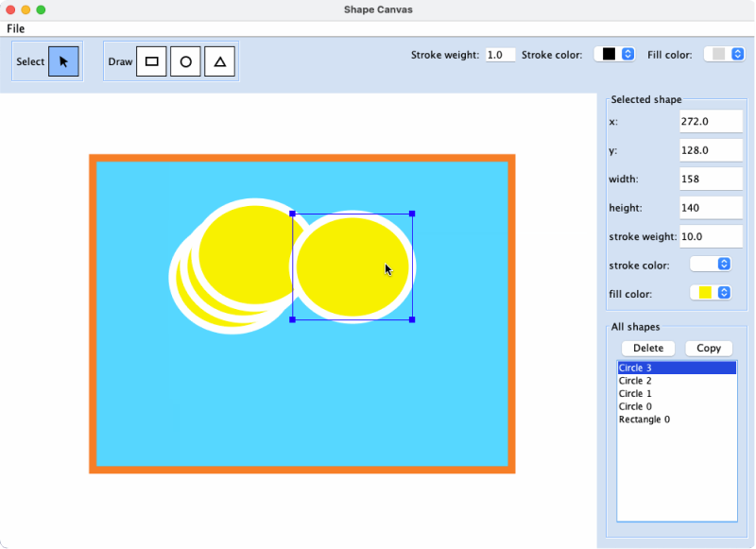Maximize the window with green button
The image size is (756, 549).
[41, 9]
